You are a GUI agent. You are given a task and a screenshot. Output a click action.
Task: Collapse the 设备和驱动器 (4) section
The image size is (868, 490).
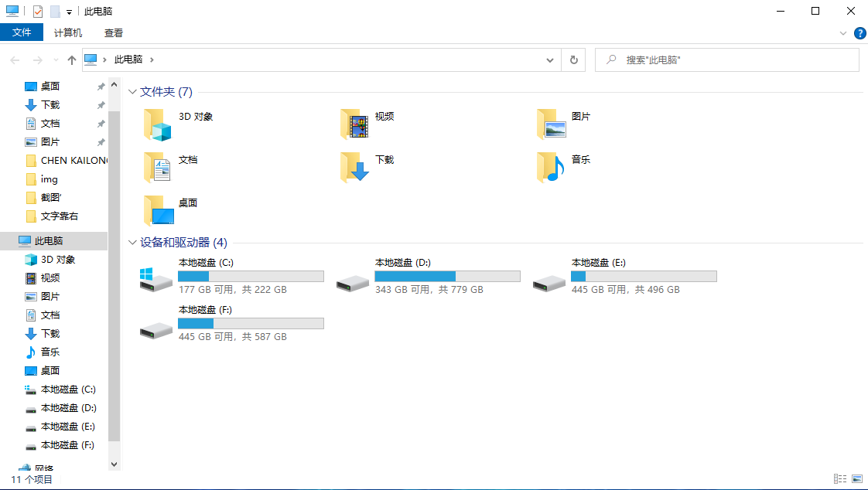coord(132,243)
